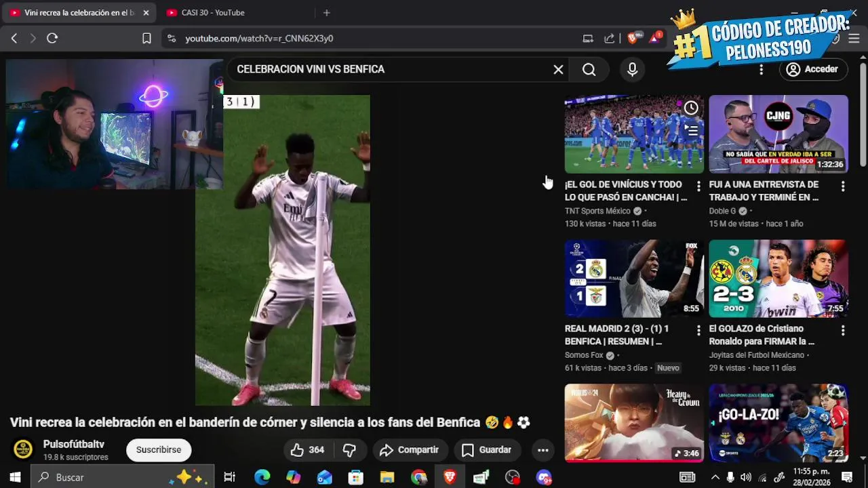Open Brave's hamburger main menu
This screenshot has width=868, height=488.
(854, 39)
